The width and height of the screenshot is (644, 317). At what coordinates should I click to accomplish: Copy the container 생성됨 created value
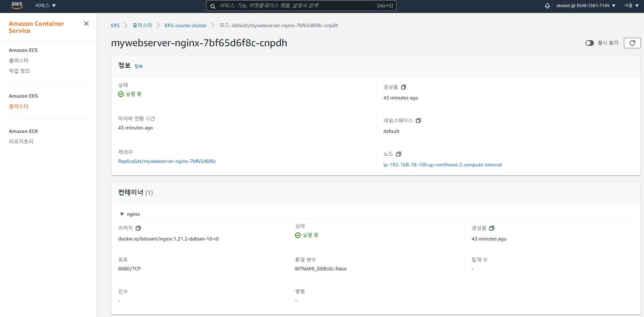pos(492,228)
